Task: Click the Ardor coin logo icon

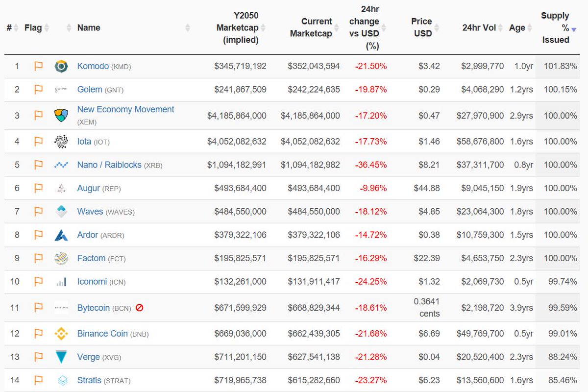Action: pyautogui.click(x=61, y=235)
